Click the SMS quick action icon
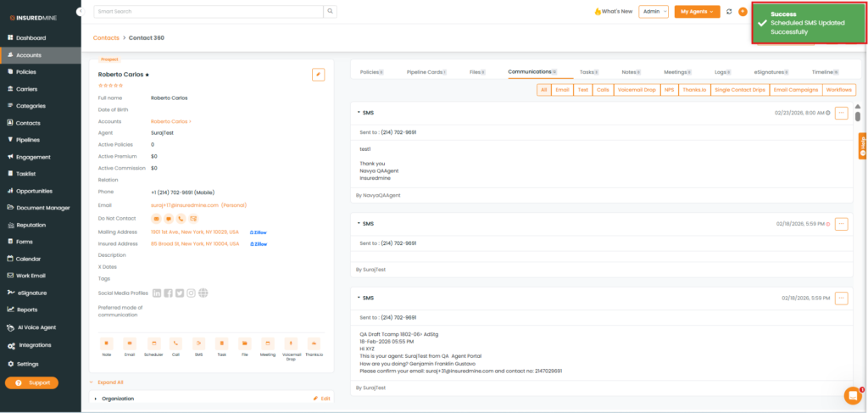This screenshot has height=413, width=868. point(198,345)
